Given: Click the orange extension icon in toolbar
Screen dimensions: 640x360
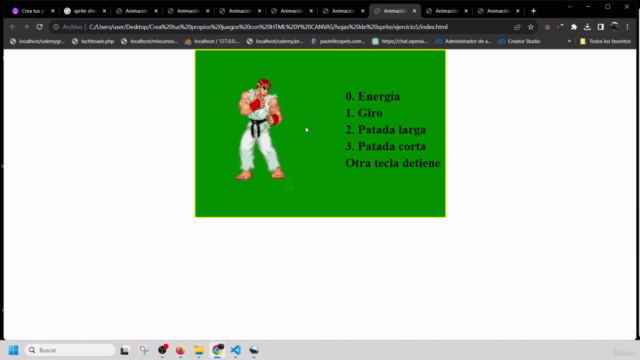Looking at the screenshot, I should 547,27.
